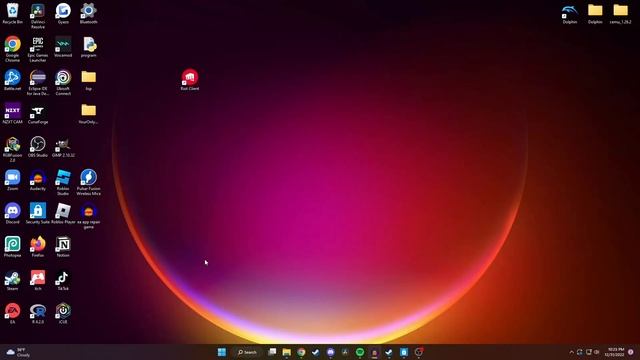Viewport: 640px width, 360px height.
Task: Open the GIMP desktop shortcut
Action: click(63, 147)
